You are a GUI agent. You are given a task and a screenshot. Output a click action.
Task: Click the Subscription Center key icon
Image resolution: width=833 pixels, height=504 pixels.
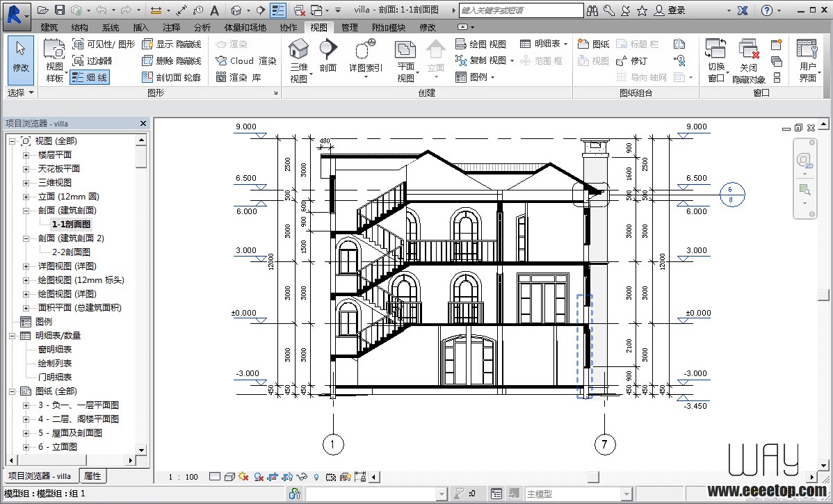click(x=609, y=10)
